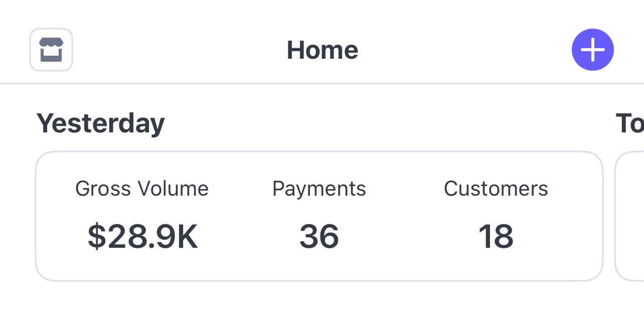Tap the Payments metric column
This screenshot has width=644, height=312.
(x=319, y=216)
